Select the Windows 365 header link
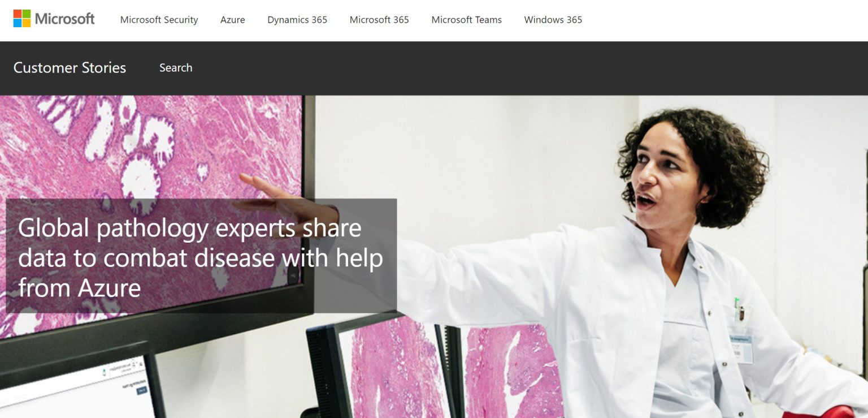 (553, 20)
